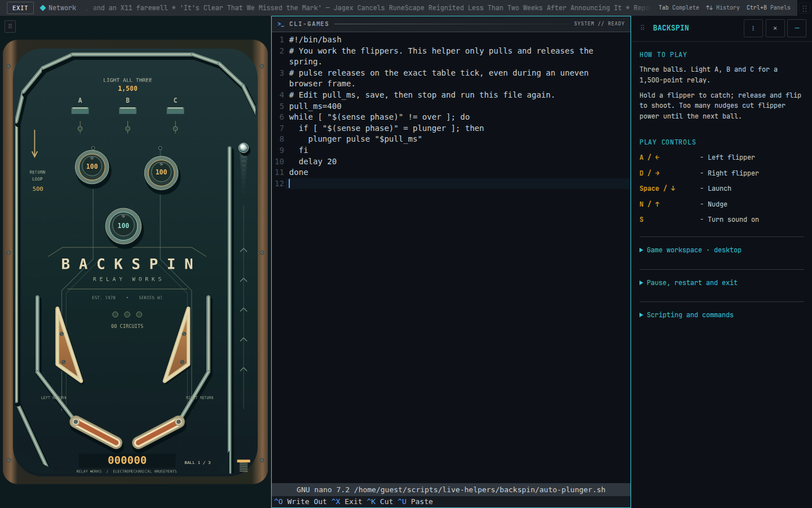Click the ^K Cut nano shortcut
Image resolution: width=812 pixels, height=508 pixels.
coord(380,502)
